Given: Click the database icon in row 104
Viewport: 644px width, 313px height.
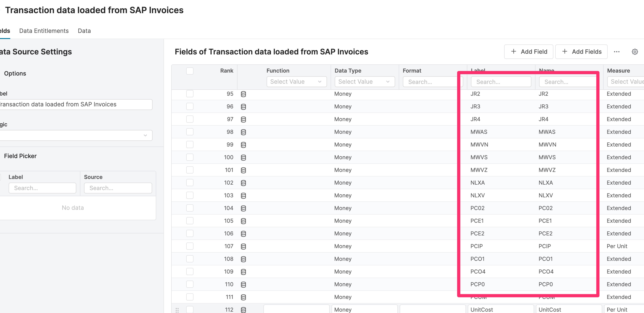Looking at the screenshot, I should coord(243,208).
